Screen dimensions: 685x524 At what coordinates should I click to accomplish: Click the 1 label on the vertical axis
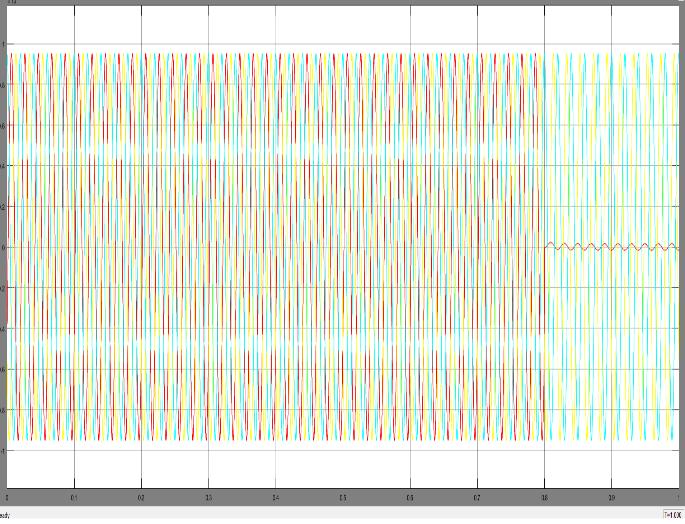coord(3,44)
